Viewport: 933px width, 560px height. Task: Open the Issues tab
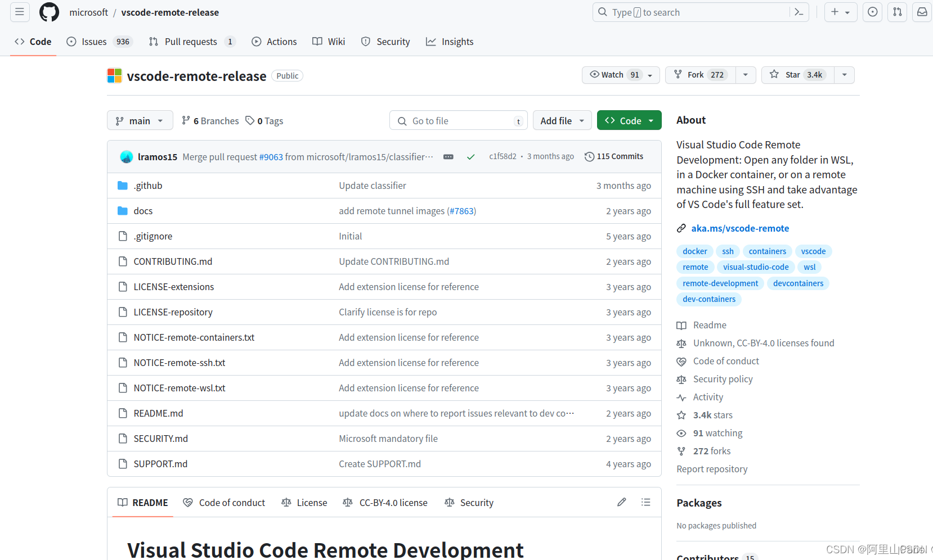pyautogui.click(x=99, y=42)
